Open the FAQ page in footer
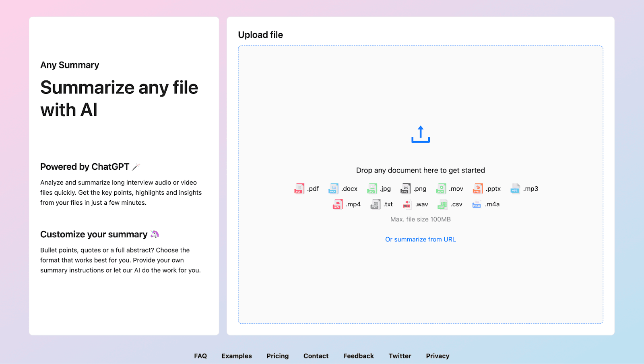 (x=200, y=356)
